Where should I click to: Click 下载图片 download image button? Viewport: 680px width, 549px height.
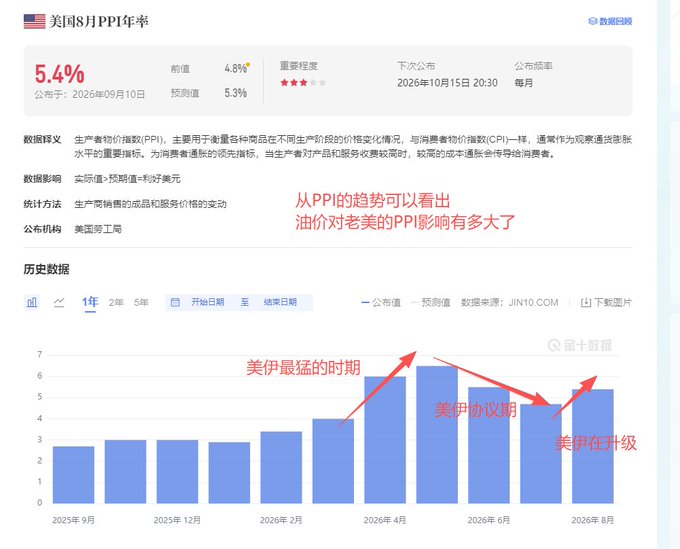606,303
